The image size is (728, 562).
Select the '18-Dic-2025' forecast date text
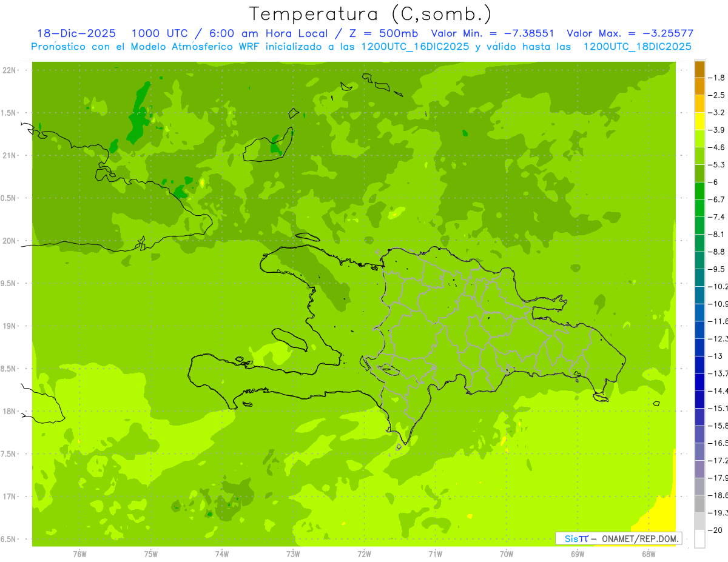pyautogui.click(x=76, y=33)
